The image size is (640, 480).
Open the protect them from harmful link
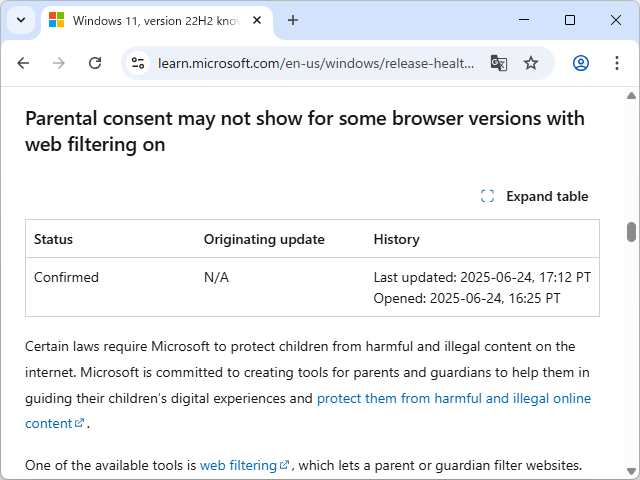click(453, 398)
